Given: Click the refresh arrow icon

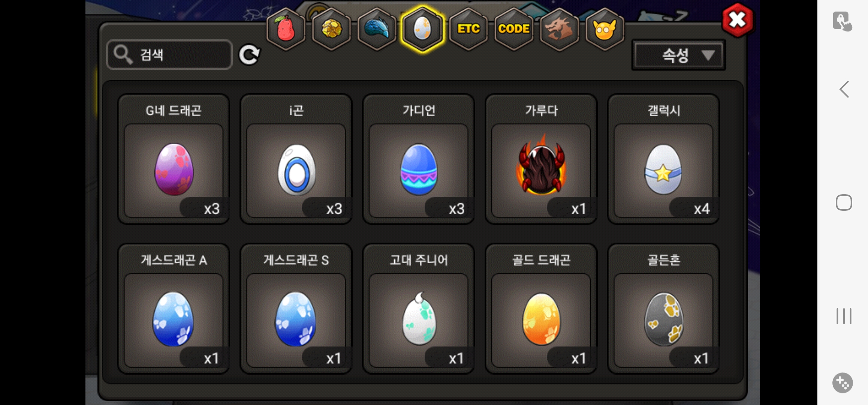Looking at the screenshot, I should pyautogui.click(x=250, y=55).
